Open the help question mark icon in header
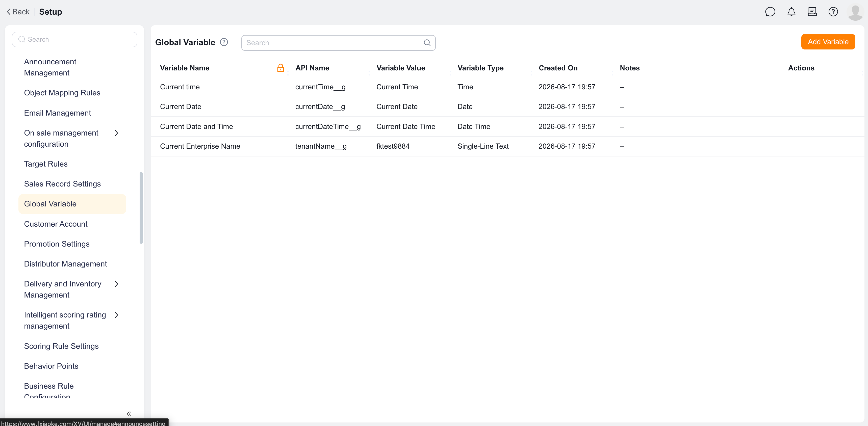 click(833, 12)
